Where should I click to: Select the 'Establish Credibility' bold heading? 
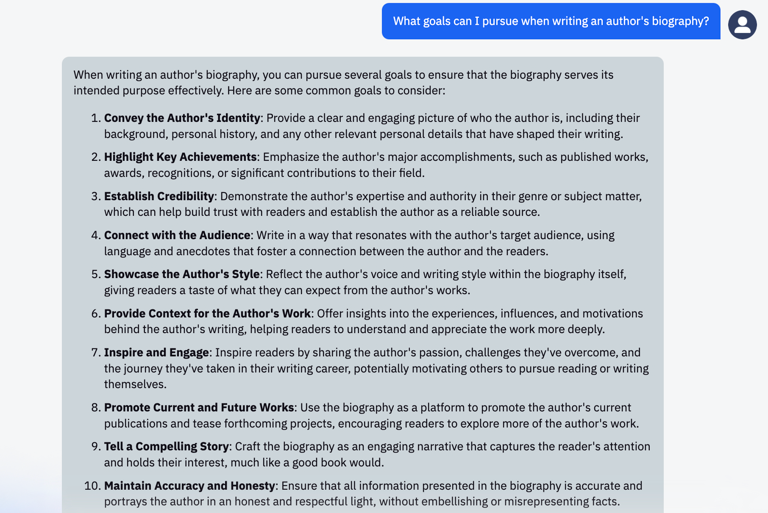[x=159, y=196]
